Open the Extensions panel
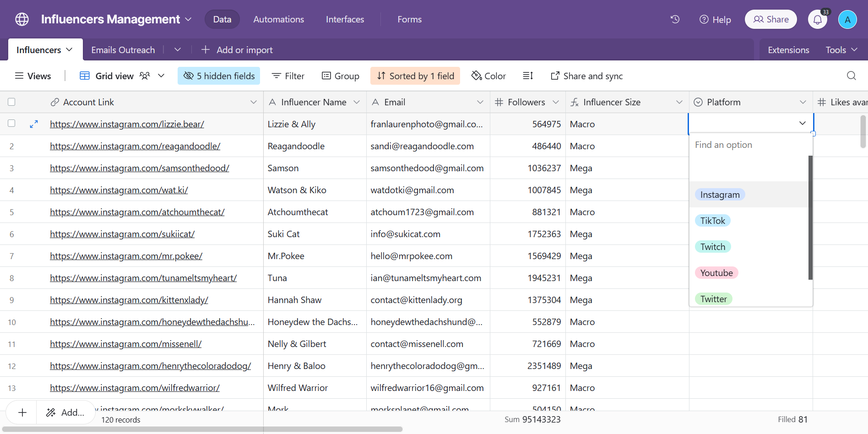The image size is (868, 434). 788,50
